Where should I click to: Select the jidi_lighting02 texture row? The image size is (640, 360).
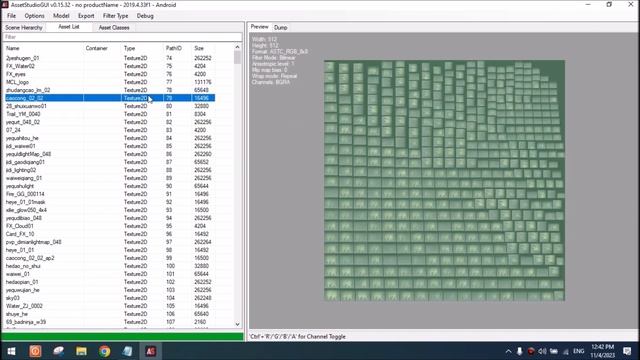click(109, 170)
